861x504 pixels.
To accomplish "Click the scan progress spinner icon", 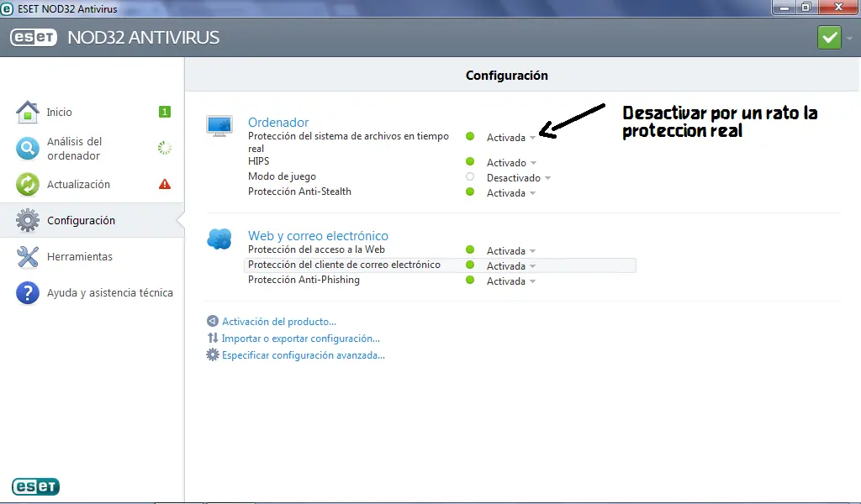I will (x=165, y=148).
